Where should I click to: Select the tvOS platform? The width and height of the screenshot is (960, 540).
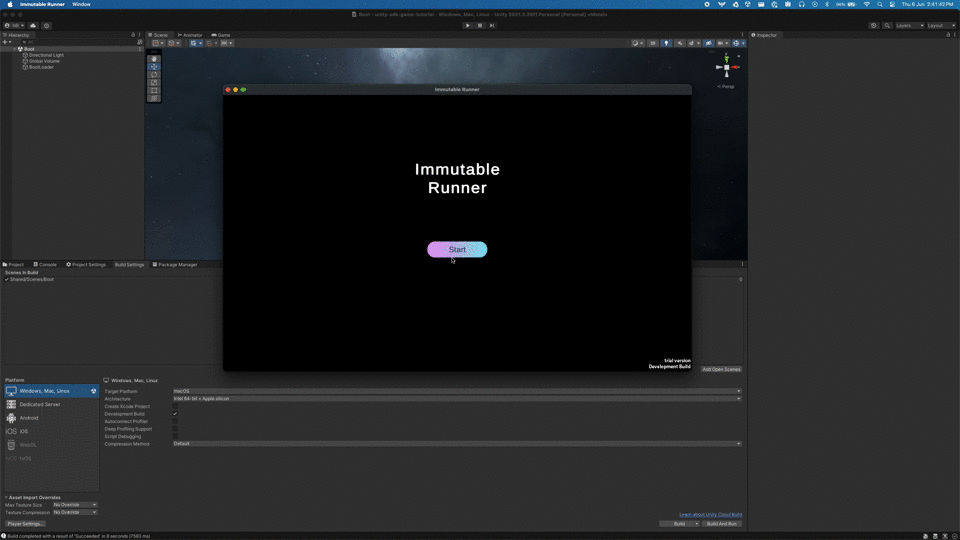pos(51,458)
